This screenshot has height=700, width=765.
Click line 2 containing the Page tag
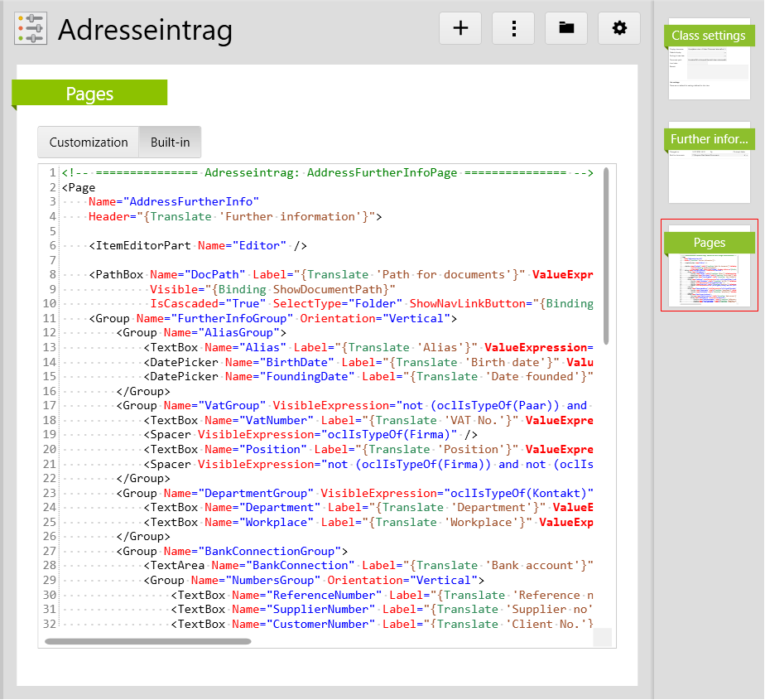click(79, 187)
